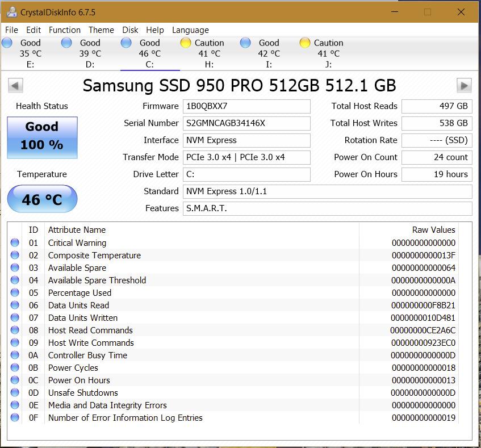This screenshot has height=448, width=481.
Task: Switch to the C: drive tab
Action: tap(149, 53)
